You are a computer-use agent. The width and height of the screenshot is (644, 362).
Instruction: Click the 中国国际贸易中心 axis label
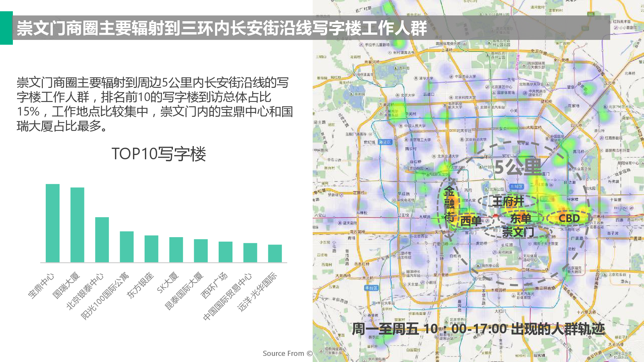point(227,297)
